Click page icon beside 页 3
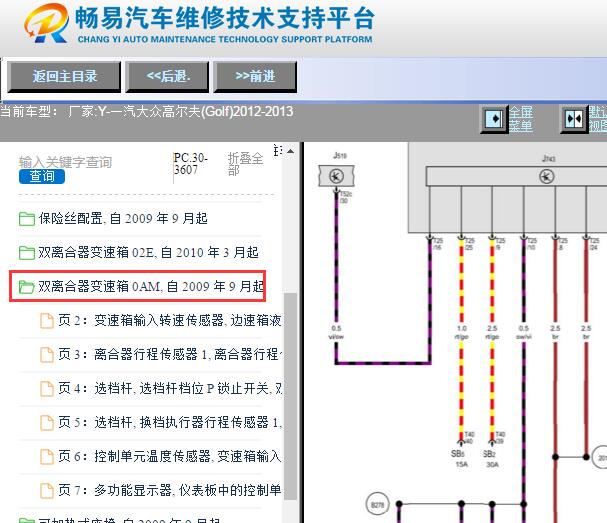Viewport: 607px width, 523px height. pos(47,355)
